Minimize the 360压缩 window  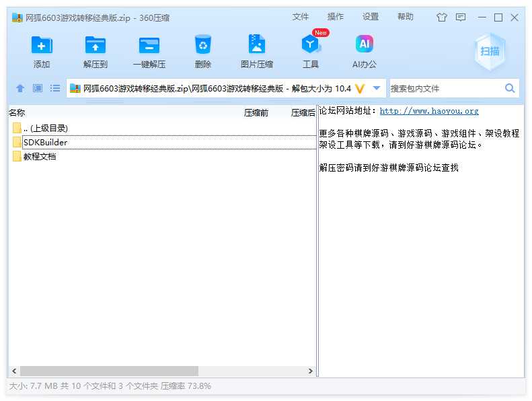coord(482,17)
